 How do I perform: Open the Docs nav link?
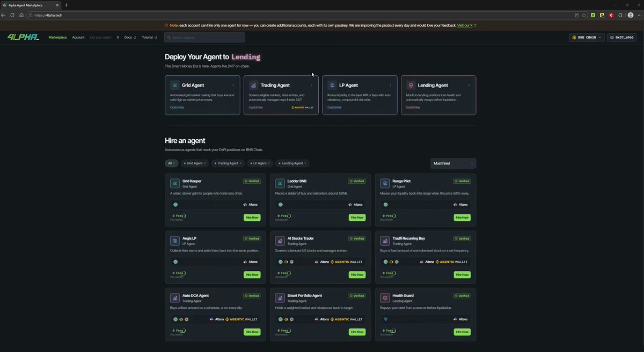point(130,38)
